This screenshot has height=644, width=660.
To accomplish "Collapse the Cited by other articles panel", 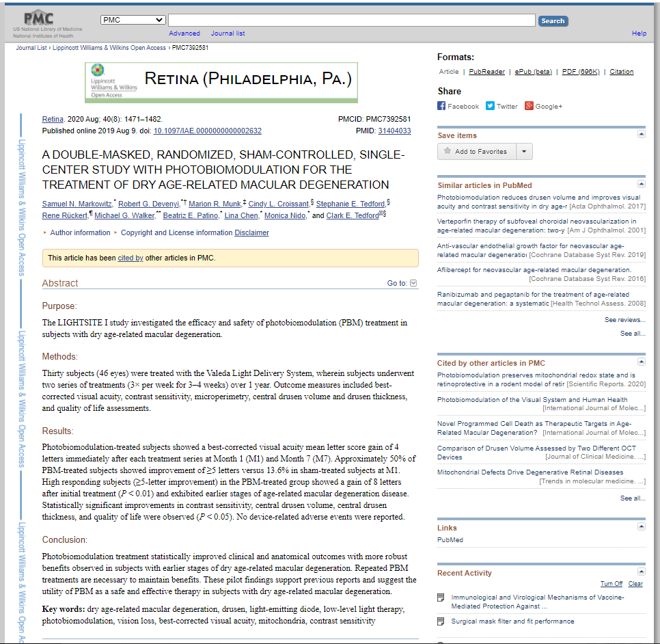I will point(642,362).
